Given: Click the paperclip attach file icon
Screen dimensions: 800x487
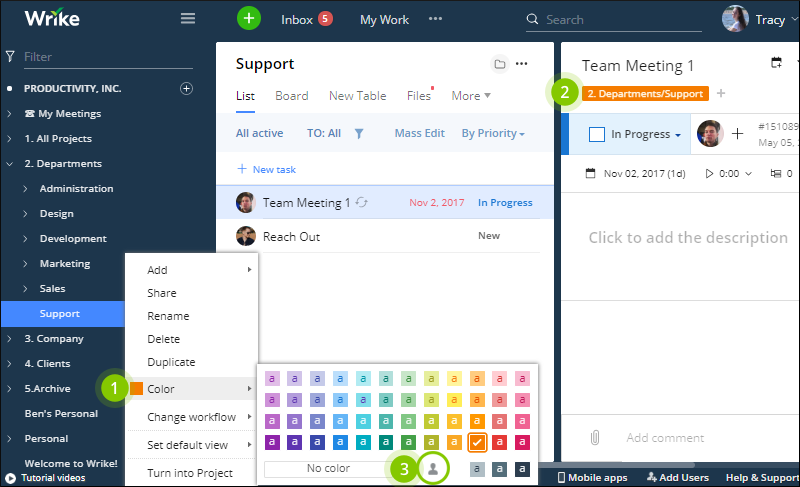Looking at the screenshot, I should [x=595, y=438].
